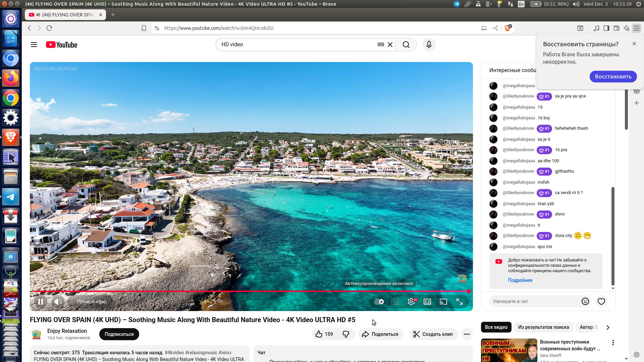Image resolution: width=644 pixels, height=362 pixels.
Task: Toggle subtitles button in player
Action: tap(395, 302)
